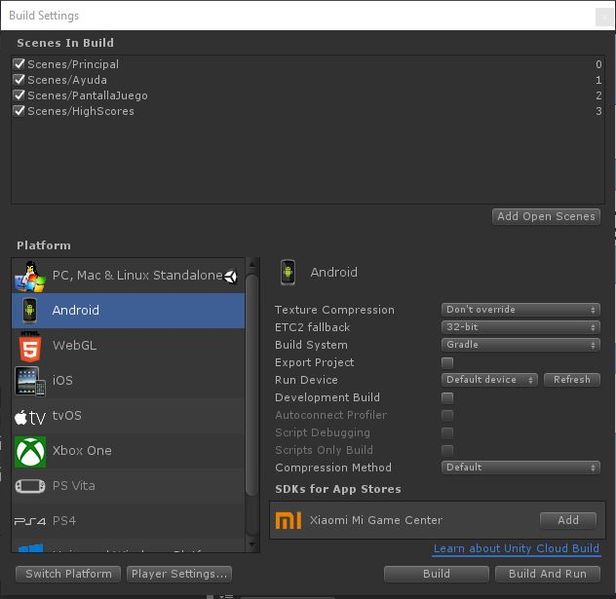
Task: Click the Unity logo beside Standalone platform
Action: point(231,277)
